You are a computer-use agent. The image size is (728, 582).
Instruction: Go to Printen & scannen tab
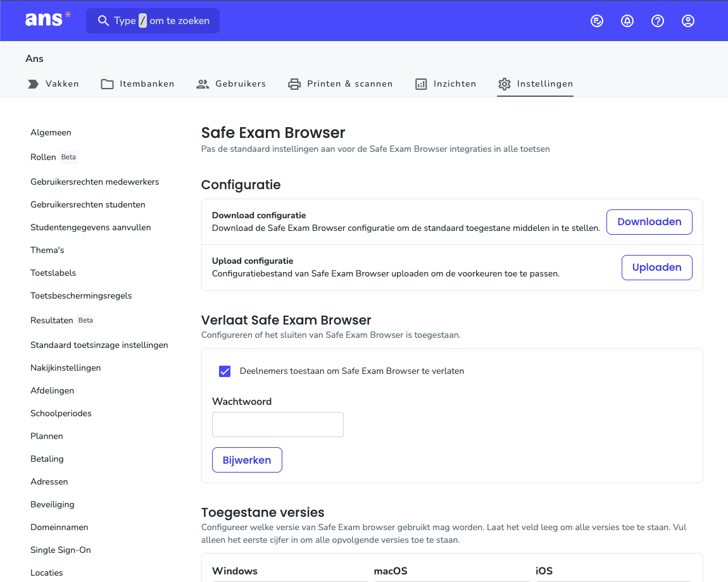[341, 84]
